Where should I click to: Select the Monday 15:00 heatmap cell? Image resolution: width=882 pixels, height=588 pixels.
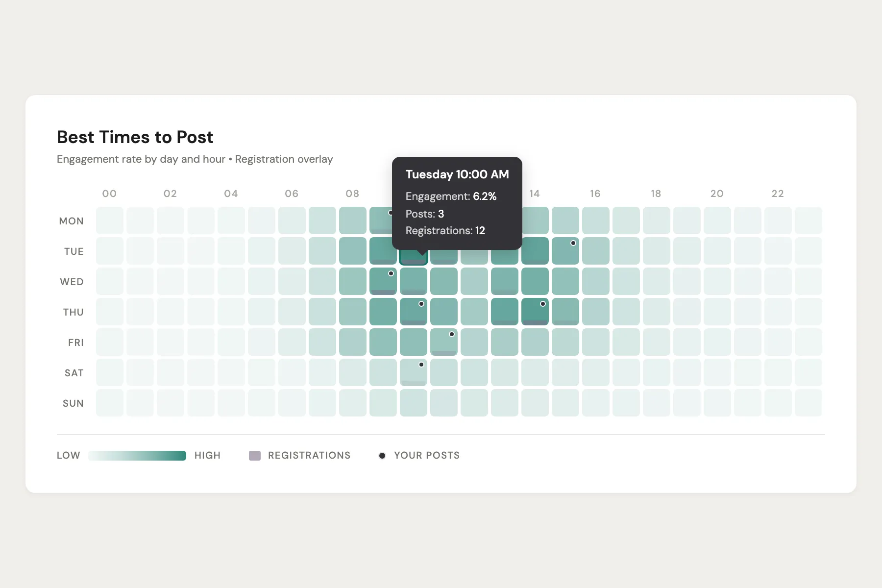565,220
